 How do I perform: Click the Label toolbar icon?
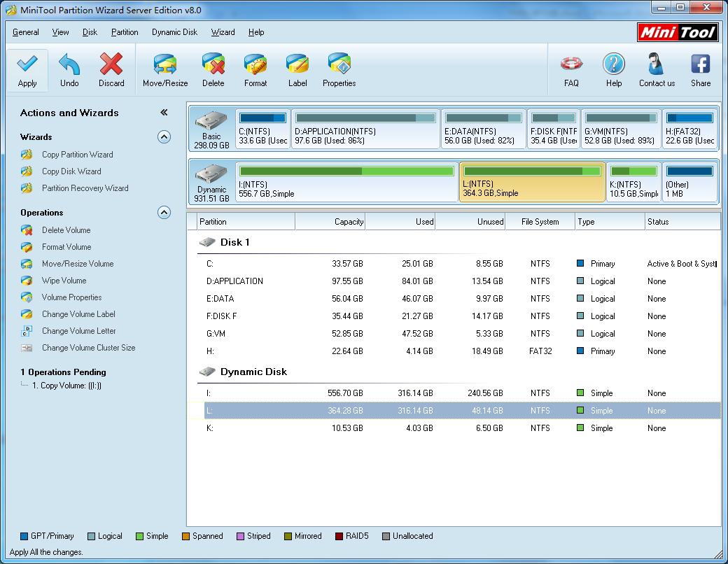click(297, 64)
